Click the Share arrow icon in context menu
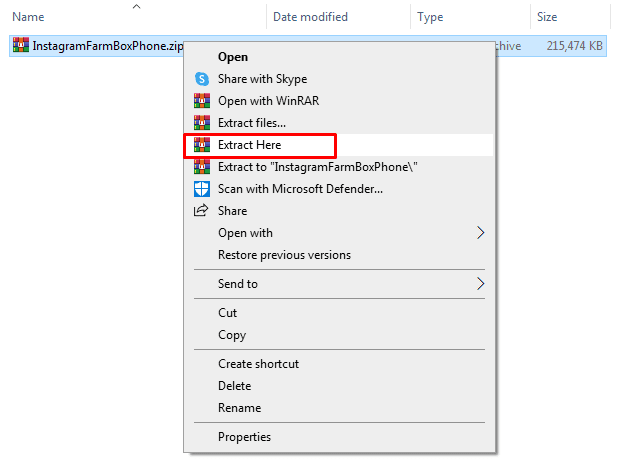 click(201, 211)
